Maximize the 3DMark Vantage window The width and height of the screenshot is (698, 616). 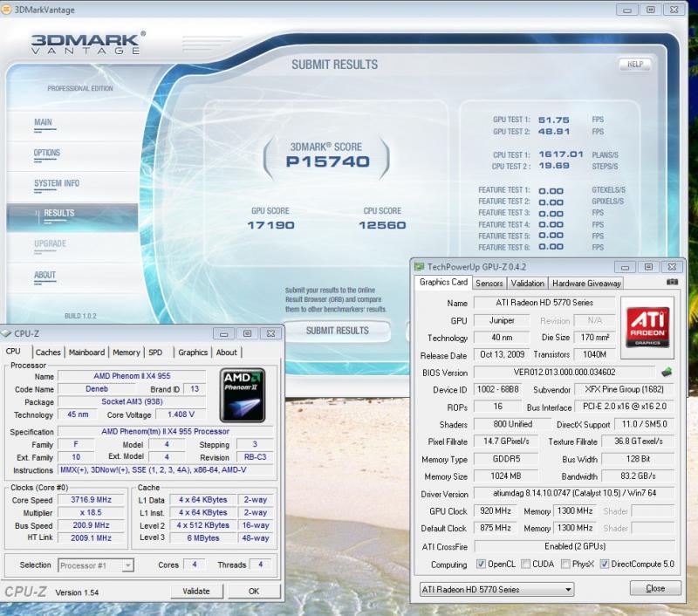[x=650, y=10]
